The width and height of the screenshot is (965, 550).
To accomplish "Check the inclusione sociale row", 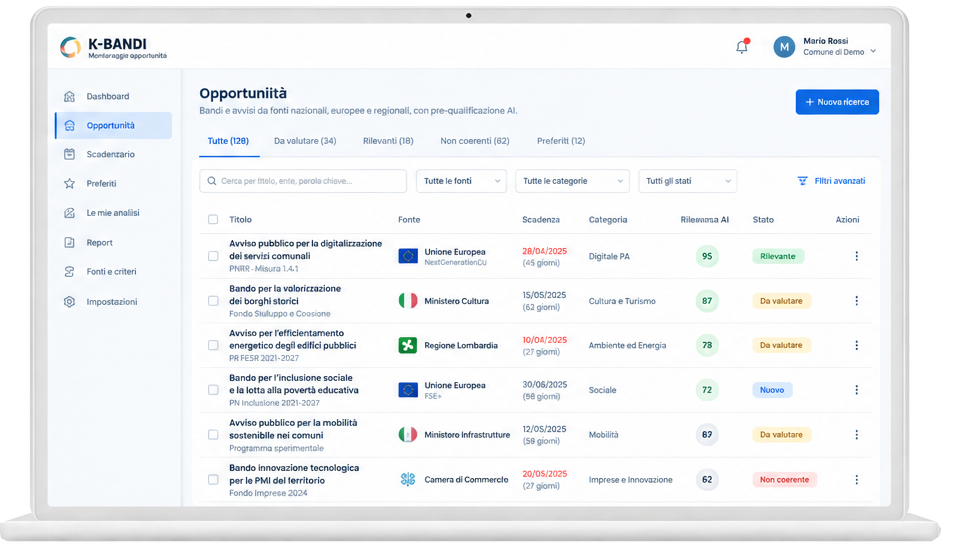I will (213, 390).
